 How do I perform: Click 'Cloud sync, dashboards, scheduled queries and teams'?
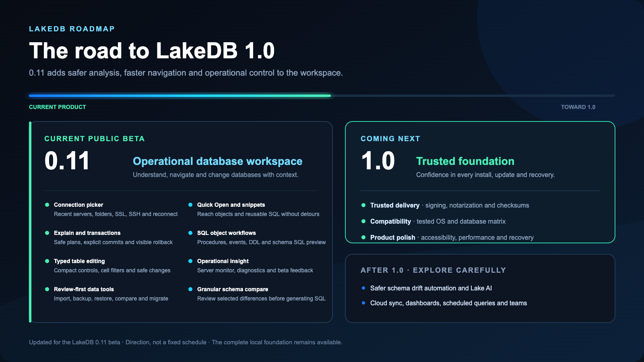click(x=448, y=303)
